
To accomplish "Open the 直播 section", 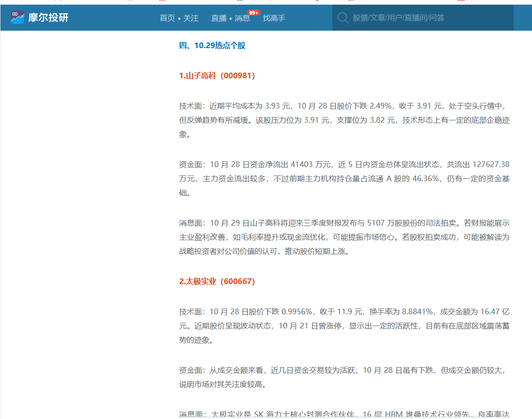I will [219, 18].
